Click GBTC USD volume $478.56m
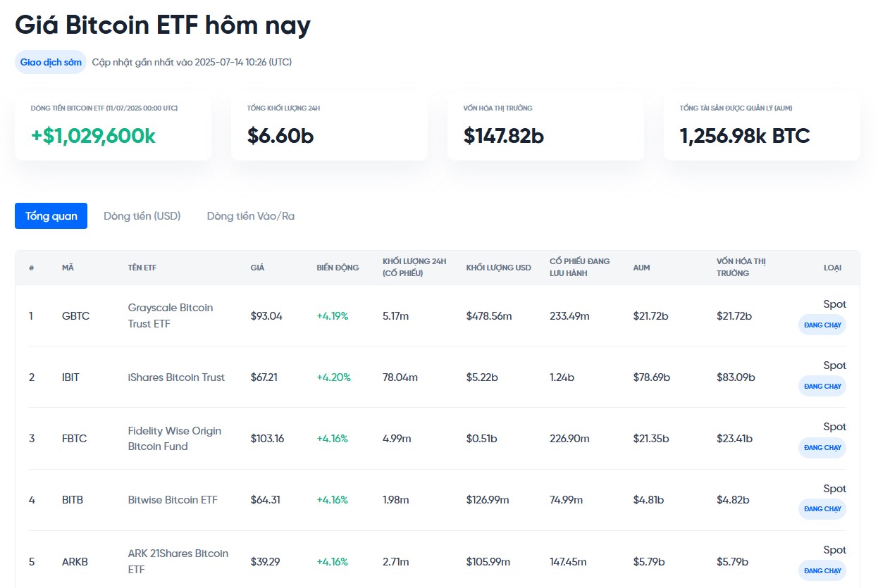The width and height of the screenshot is (878, 588). 489,316
